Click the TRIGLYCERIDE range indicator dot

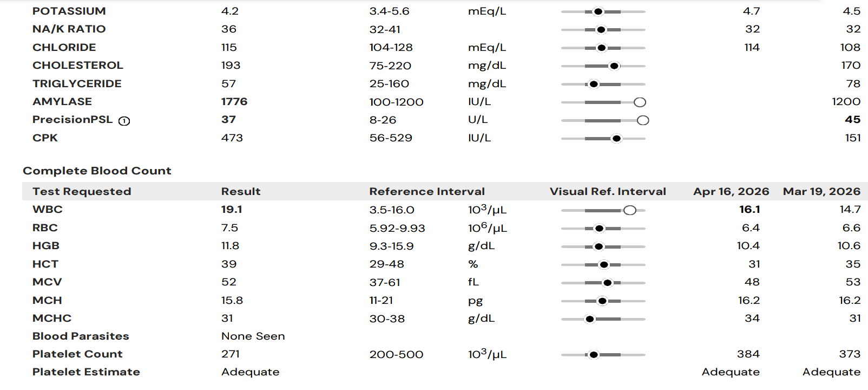(594, 84)
